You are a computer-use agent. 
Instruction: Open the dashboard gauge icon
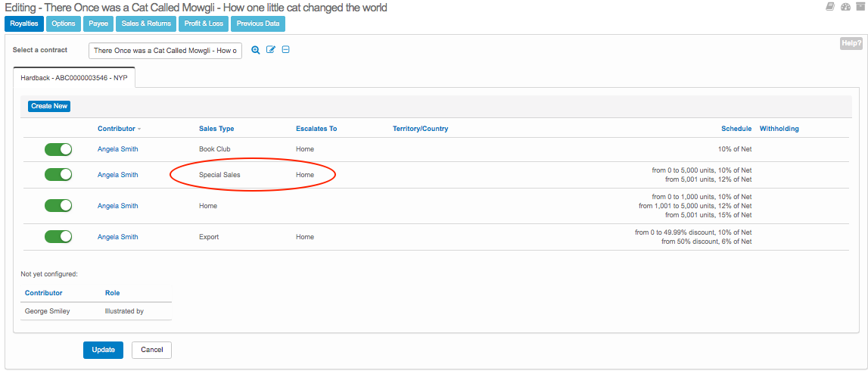click(845, 7)
